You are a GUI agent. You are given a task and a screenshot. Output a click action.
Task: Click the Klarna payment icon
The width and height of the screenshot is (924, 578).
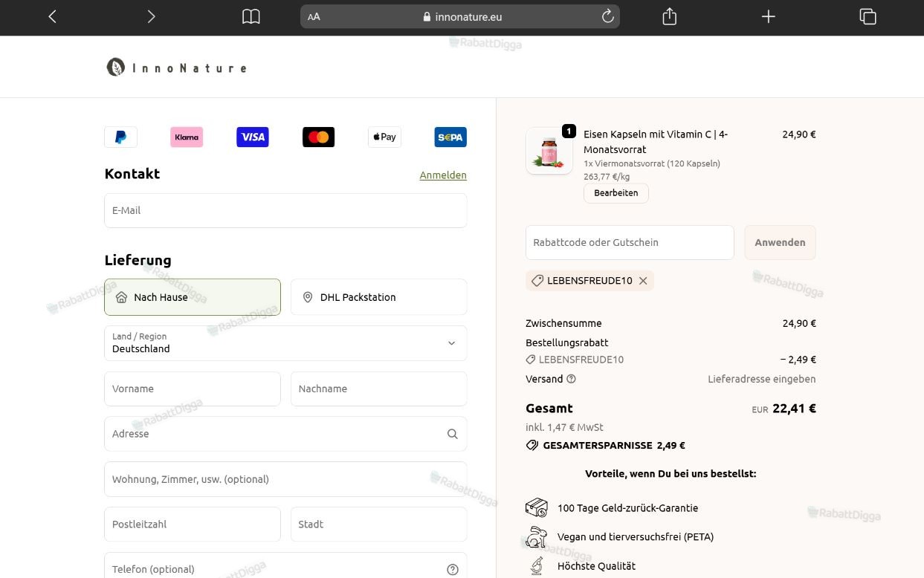187,137
